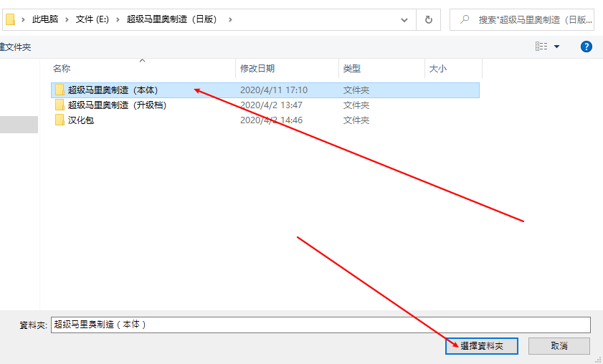Click folder icon of 超级马里奥制造（本体）
The height and width of the screenshot is (364, 603).
[x=60, y=90]
